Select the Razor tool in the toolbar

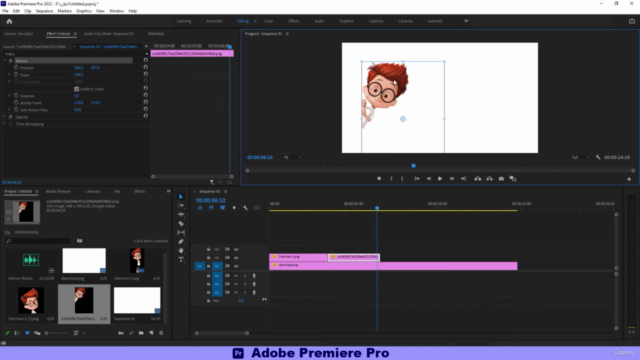tap(181, 223)
